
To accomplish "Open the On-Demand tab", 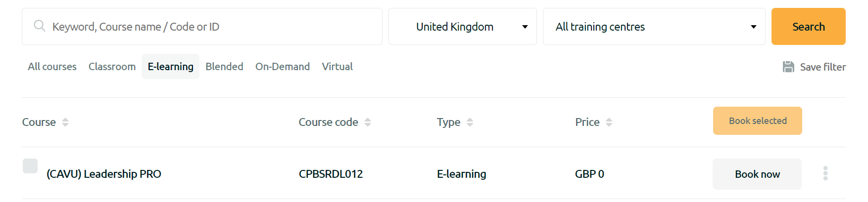I will 282,67.
